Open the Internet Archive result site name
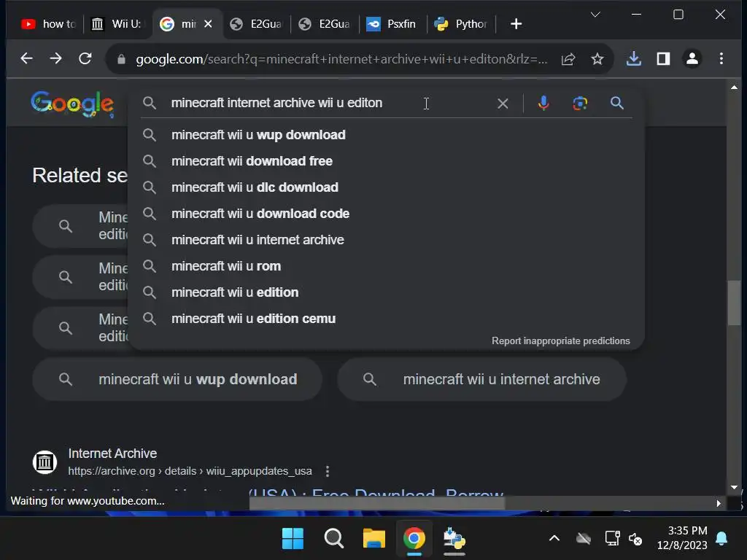Image resolution: width=747 pixels, height=560 pixels. click(x=112, y=454)
